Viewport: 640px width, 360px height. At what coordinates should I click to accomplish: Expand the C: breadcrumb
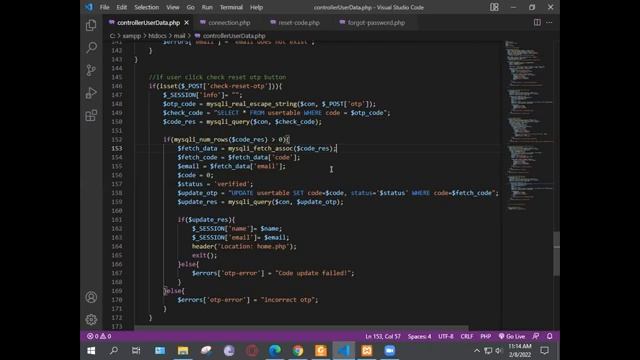[x=113, y=36]
